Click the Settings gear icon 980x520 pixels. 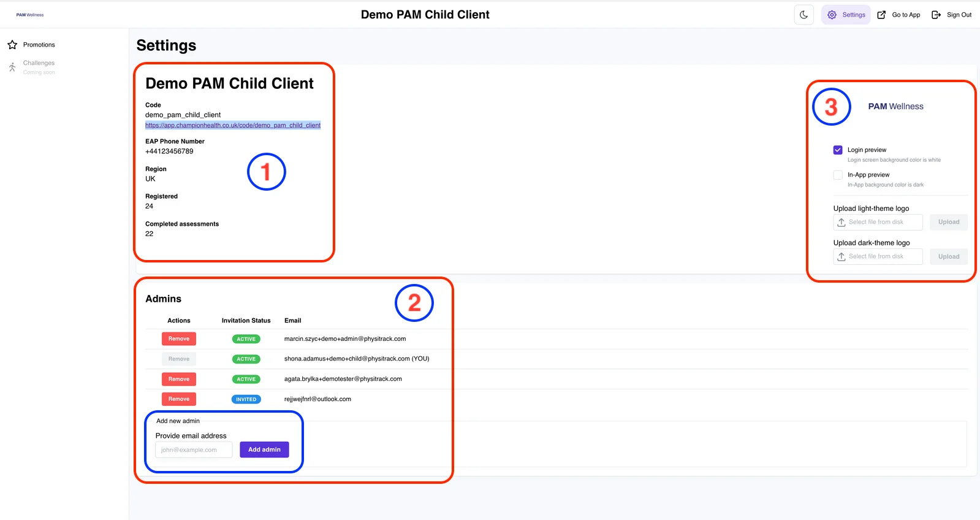pos(832,15)
